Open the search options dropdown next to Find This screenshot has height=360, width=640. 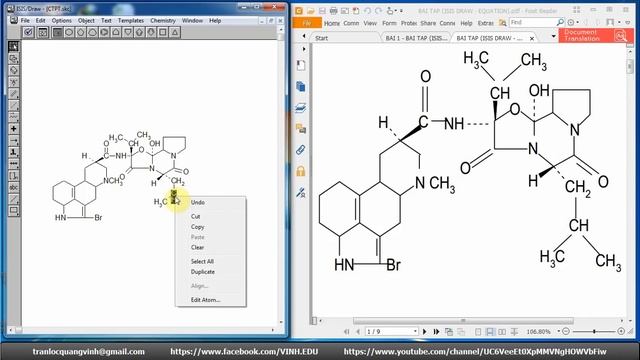click(x=578, y=22)
